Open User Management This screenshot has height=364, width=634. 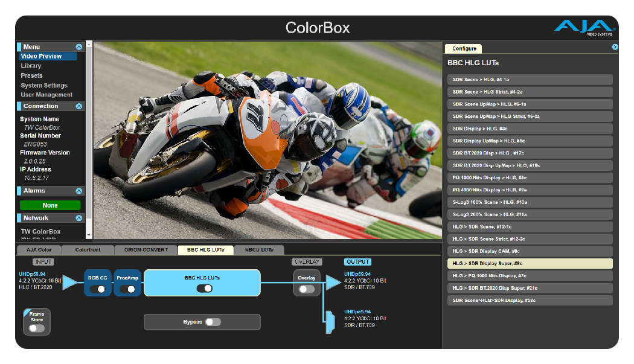click(46, 95)
